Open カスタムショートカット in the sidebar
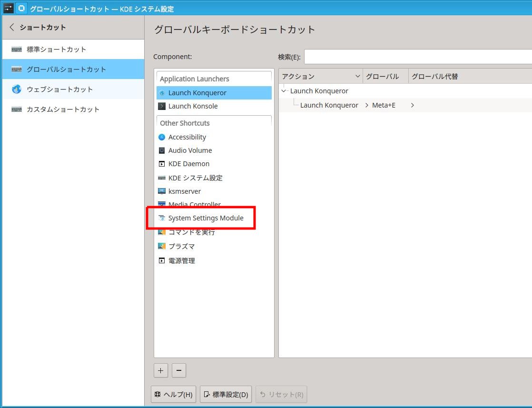 [73, 109]
